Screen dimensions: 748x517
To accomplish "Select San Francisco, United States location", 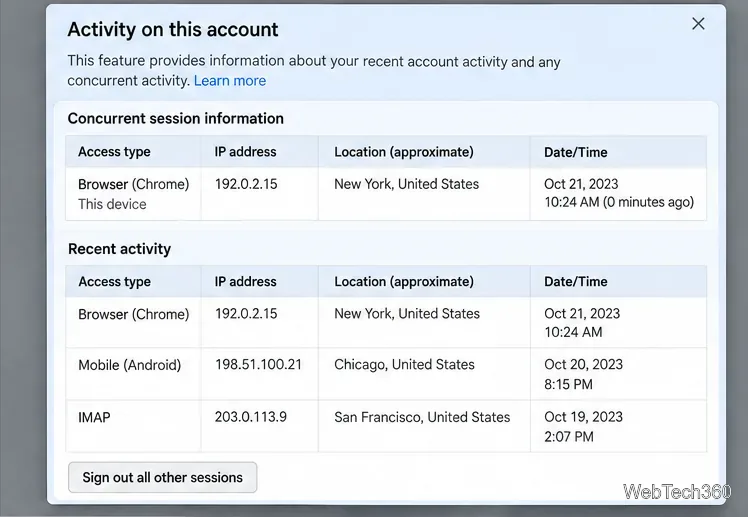I will [422, 417].
